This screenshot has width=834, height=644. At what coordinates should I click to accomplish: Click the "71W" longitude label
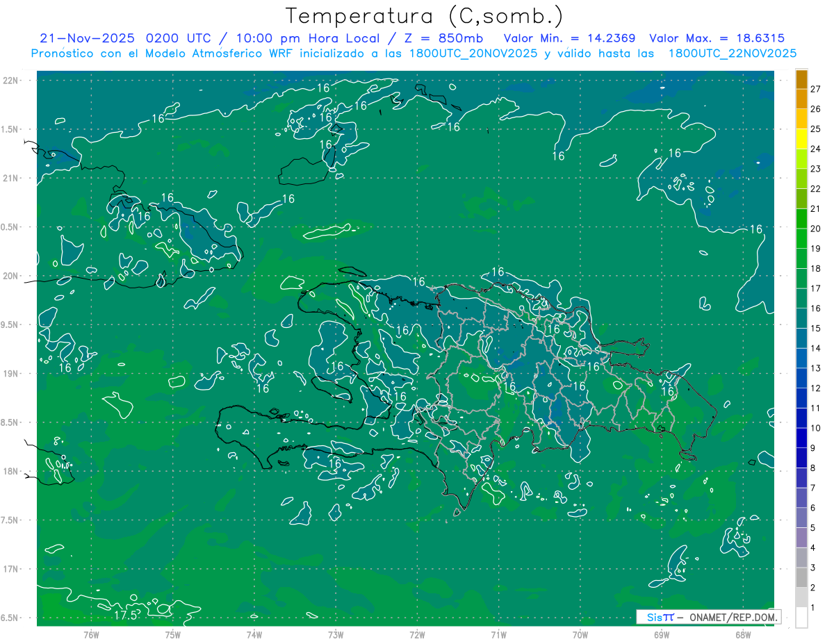(498, 635)
